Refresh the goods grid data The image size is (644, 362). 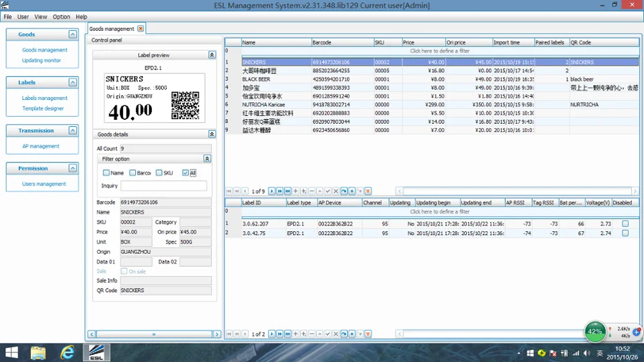click(x=344, y=191)
